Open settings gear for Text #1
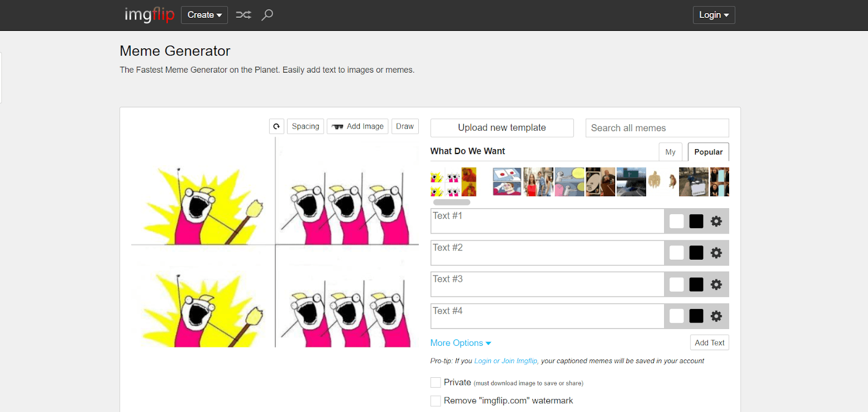Image resolution: width=868 pixels, height=412 pixels. (x=716, y=221)
